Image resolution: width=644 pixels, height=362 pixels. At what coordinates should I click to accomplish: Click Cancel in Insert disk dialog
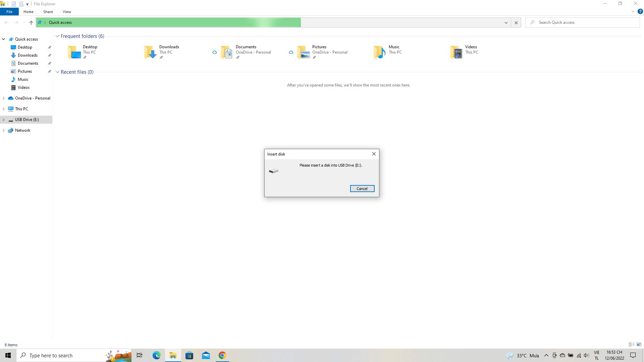coord(362,189)
